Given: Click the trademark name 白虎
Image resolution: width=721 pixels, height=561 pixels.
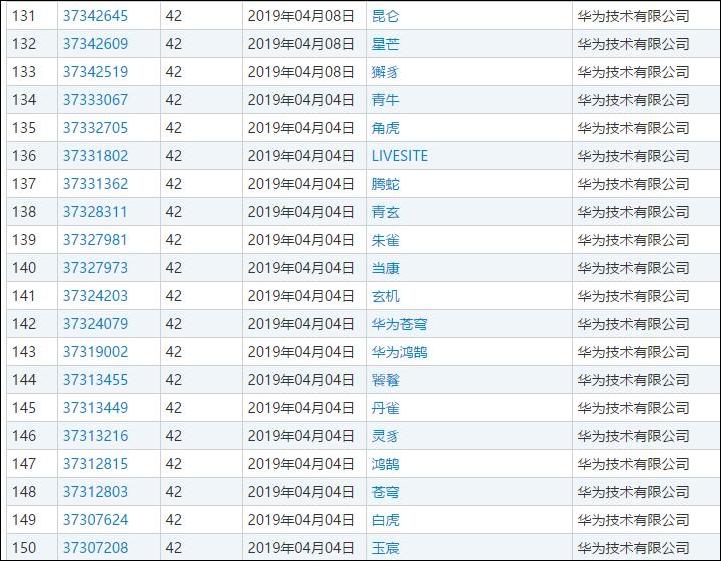Looking at the screenshot, I should click(x=385, y=520).
